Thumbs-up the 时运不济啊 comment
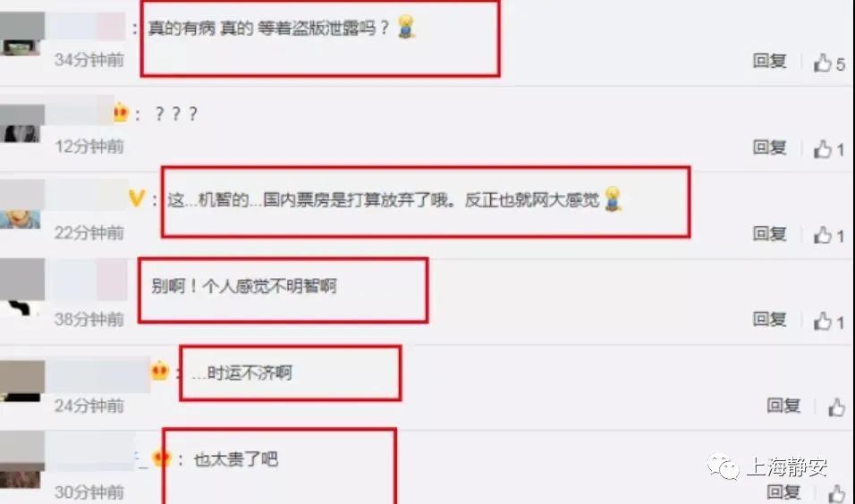This screenshot has height=504, width=855. click(837, 407)
